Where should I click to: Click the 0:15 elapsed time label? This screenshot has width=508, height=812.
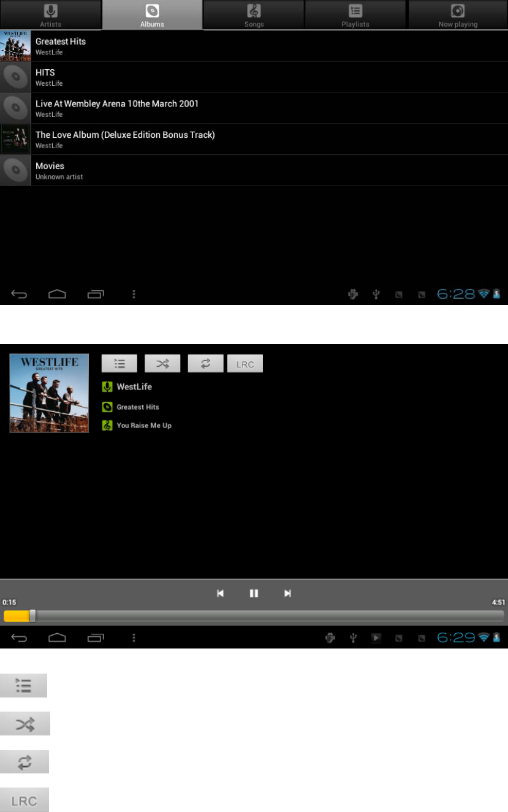tap(9, 603)
